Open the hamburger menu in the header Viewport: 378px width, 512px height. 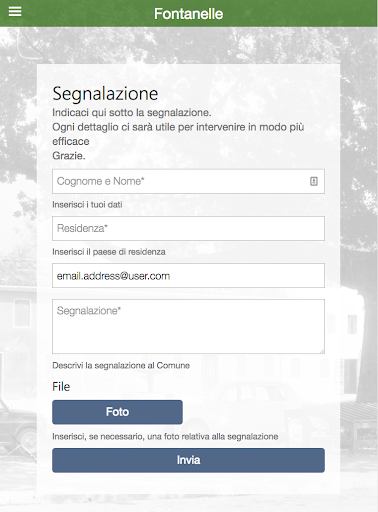pyautogui.click(x=15, y=12)
